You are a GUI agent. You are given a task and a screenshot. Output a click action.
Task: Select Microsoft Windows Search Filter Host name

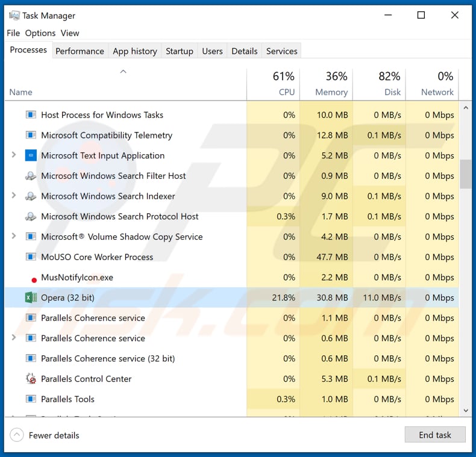113,176
